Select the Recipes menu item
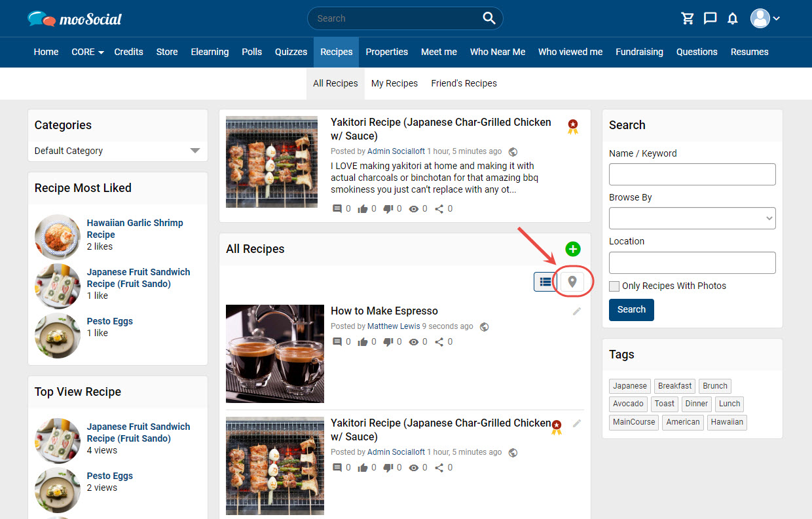Viewport: 812px width, 519px height. pyautogui.click(x=337, y=52)
